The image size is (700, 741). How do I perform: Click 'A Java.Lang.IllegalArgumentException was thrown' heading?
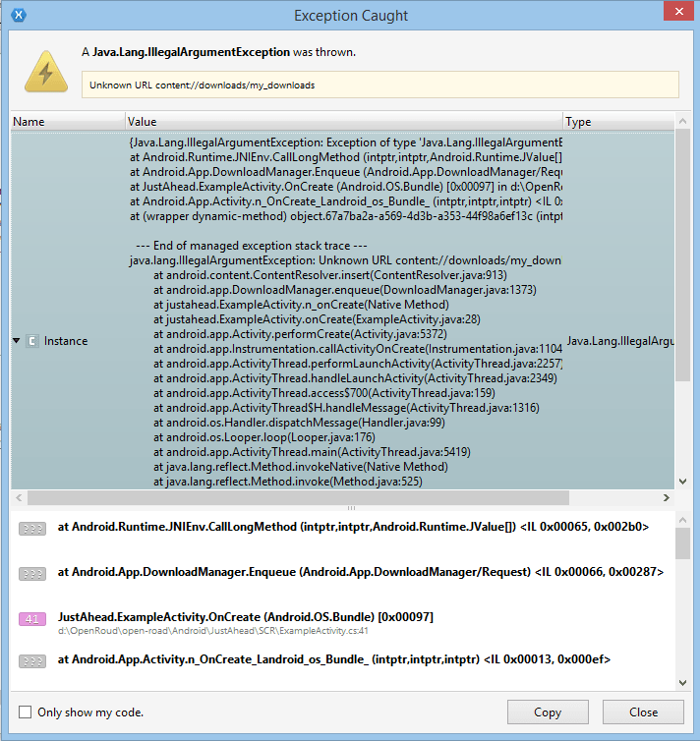pos(219,52)
